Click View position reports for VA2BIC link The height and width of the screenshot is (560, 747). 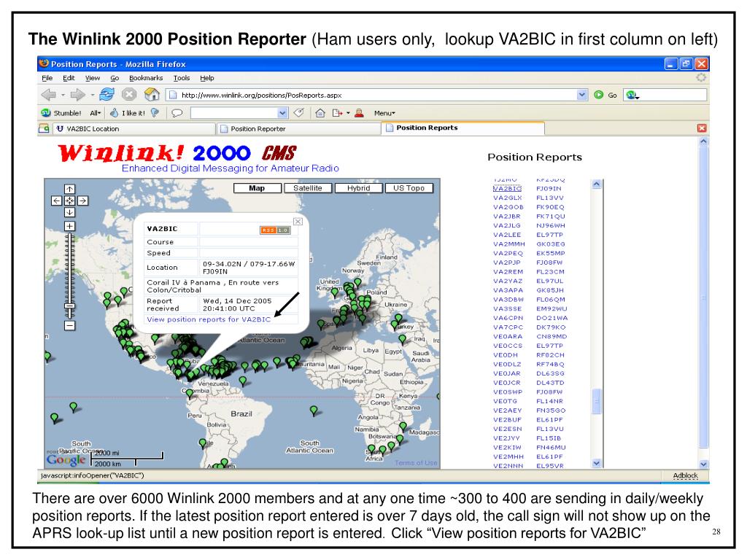coord(209,319)
